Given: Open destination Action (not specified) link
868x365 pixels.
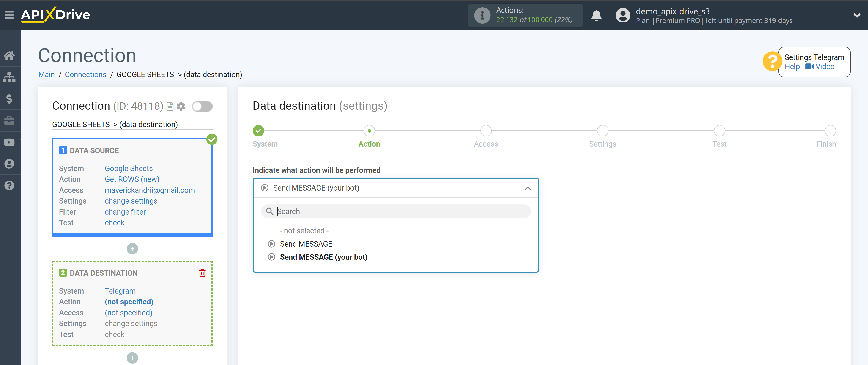Looking at the screenshot, I should [x=129, y=302].
